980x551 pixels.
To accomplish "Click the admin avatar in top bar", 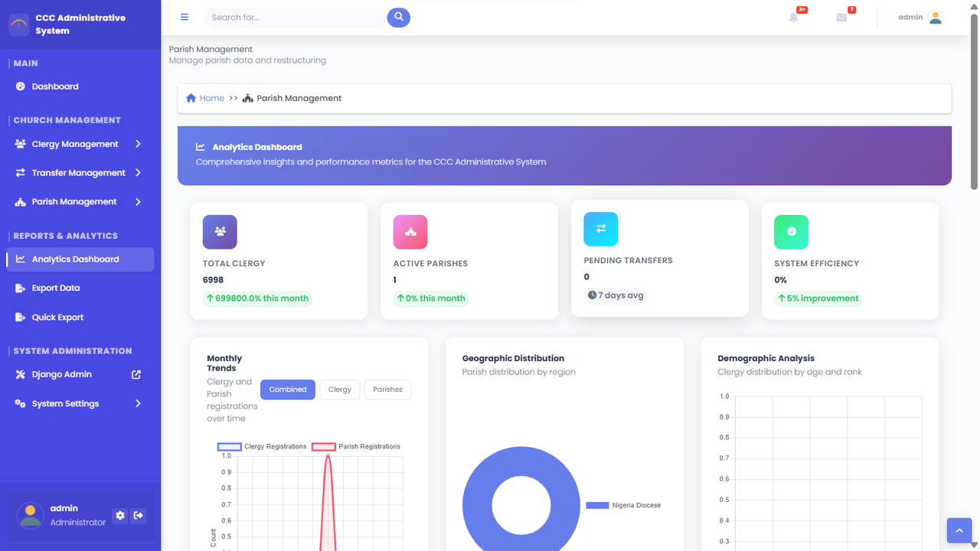I will 935,17.
